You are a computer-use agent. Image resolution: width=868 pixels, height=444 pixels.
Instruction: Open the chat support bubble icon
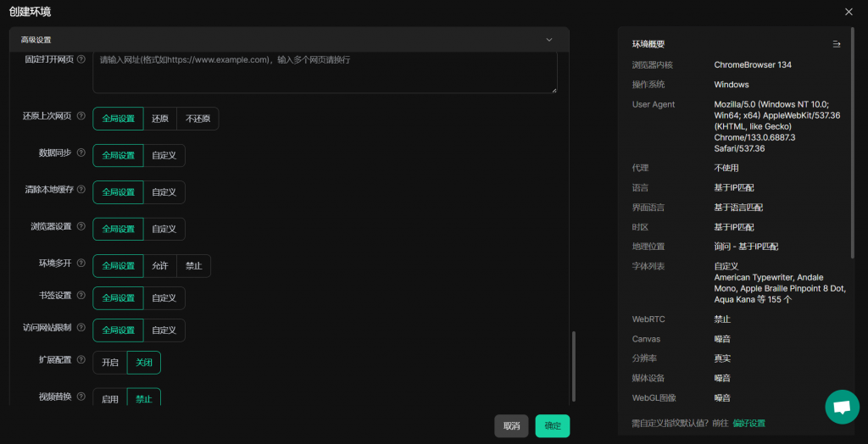(841, 408)
